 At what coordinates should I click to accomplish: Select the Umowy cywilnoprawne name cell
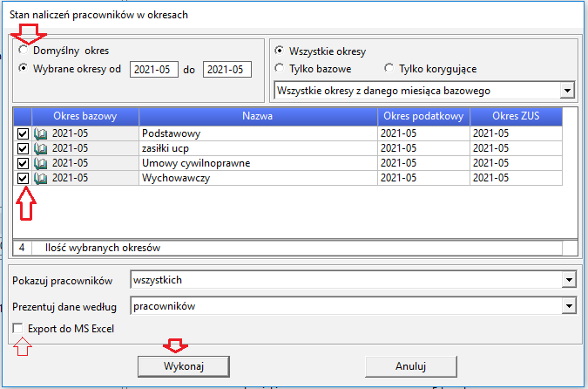click(258, 163)
